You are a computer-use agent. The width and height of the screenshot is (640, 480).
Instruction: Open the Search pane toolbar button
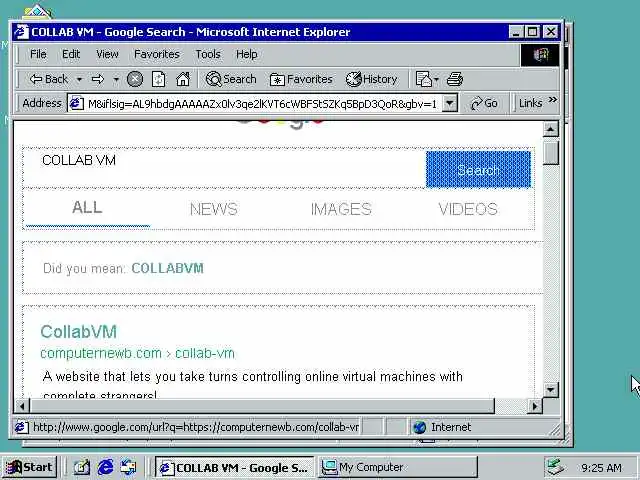click(x=231, y=79)
